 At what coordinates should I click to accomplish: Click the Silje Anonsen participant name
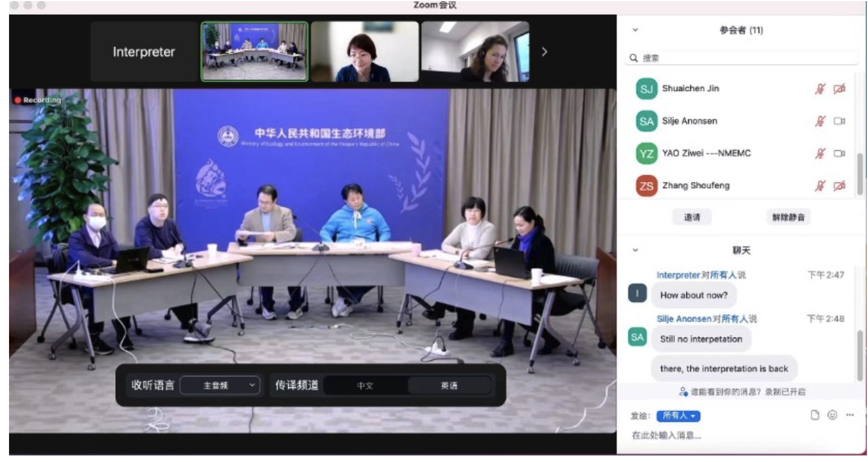point(690,121)
